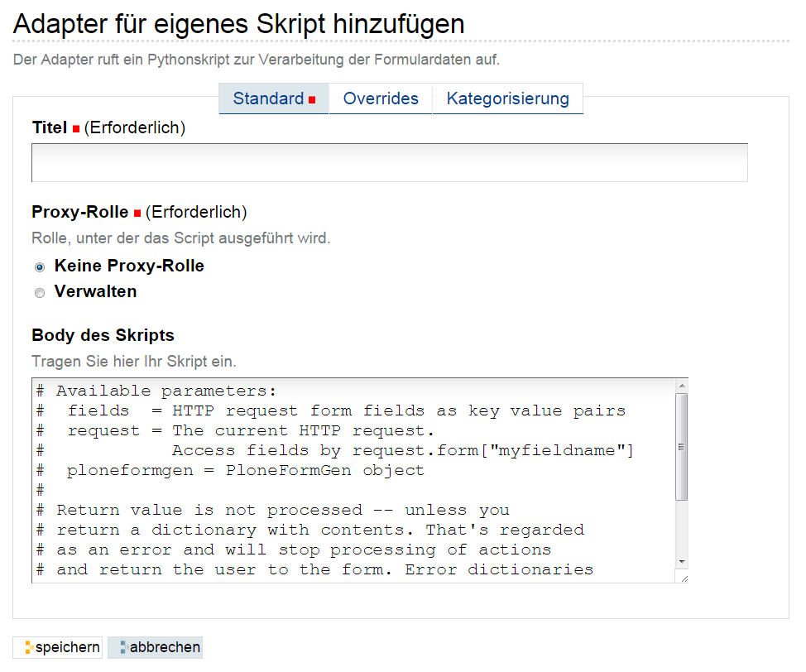Click the 'Rolle, unter der das Script ausgeführt wird.' help text
This screenshot has width=806, height=672.
(181, 238)
